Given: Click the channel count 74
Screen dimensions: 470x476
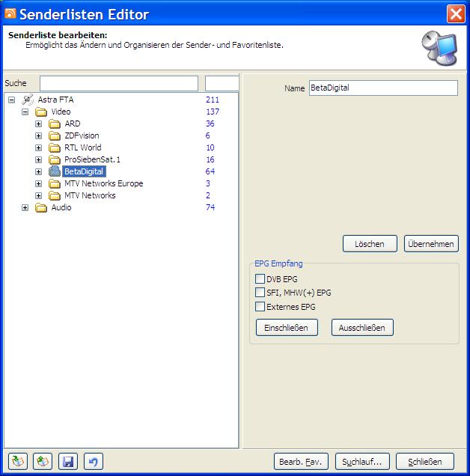Looking at the screenshot, I should [x=210, y=207].
